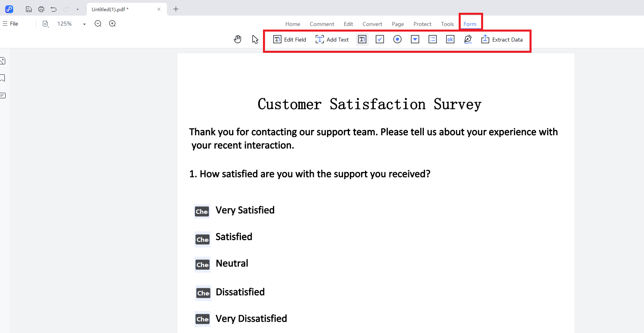Select the Hand pan tool

coord(238,39)
